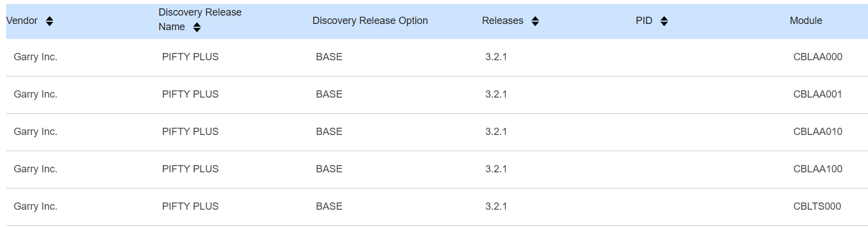Click the Module column header
The width and height of the screenshot is (868, 227).
pos(805,21)
